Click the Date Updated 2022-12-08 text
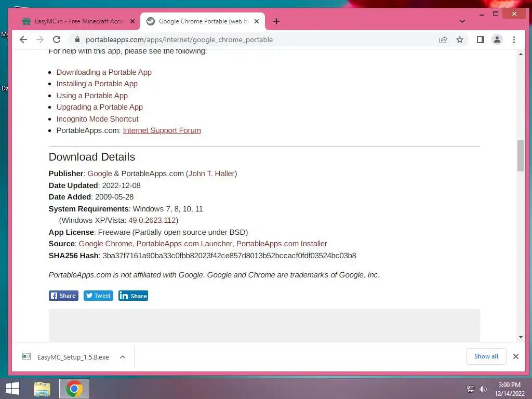The height and width of the screenshot is (399, 532). (x=95, y=185)
